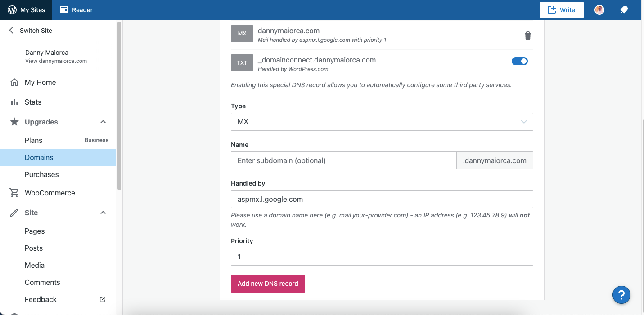Click the Mail handled by aspmx.l.google.com text
Screen dimensions: 644x315
pos(322,40)
